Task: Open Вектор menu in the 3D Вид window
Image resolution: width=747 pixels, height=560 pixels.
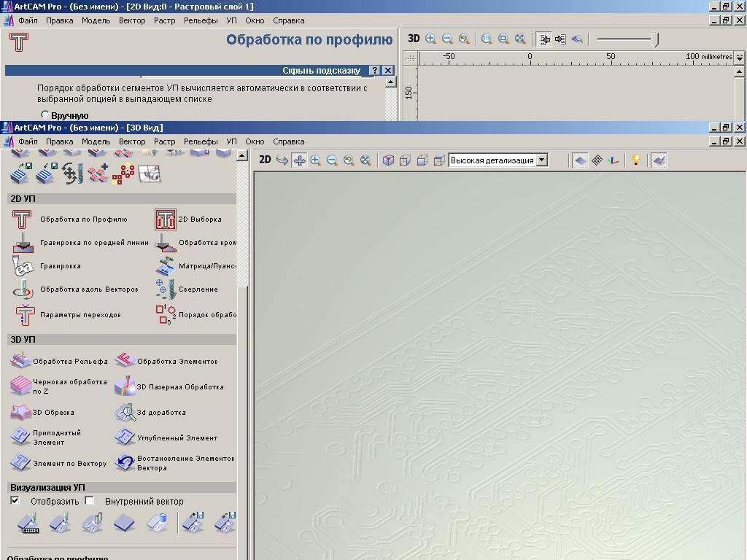Action: (x=132, y=141)
